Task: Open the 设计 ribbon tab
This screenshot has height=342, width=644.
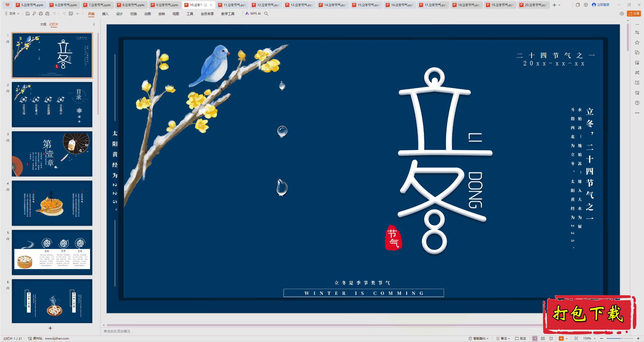Action: click(x=119, y=14)
